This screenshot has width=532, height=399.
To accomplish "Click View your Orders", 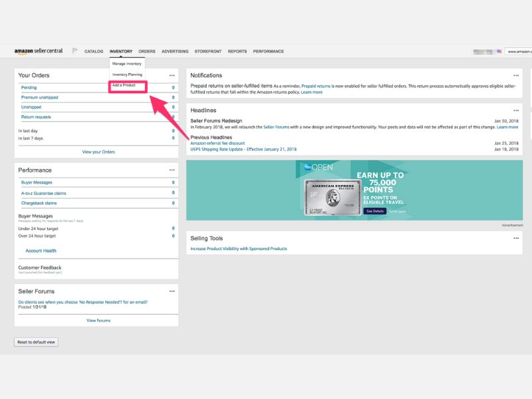I will 98,152.
